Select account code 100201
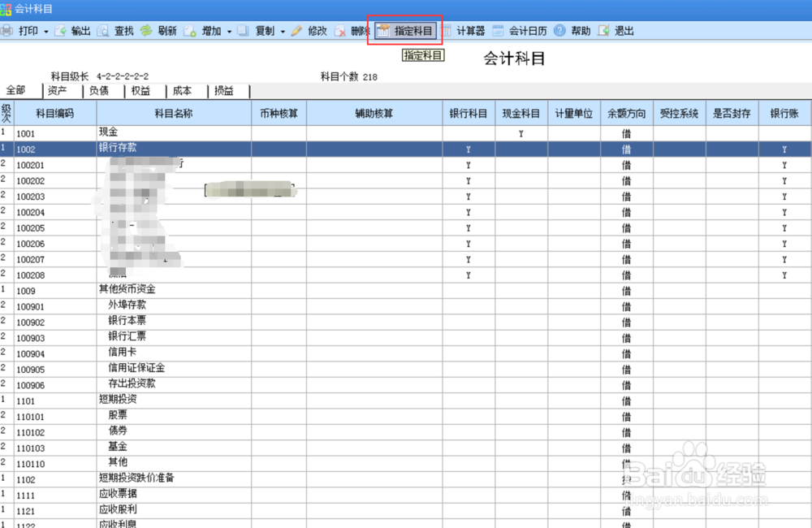812x528 pixels. tap(55, 165)
